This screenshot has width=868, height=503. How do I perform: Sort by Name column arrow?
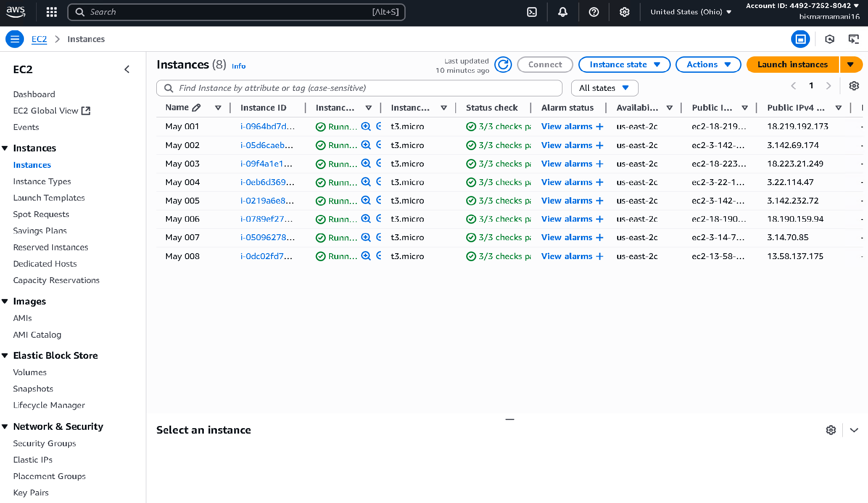(218, 108)
